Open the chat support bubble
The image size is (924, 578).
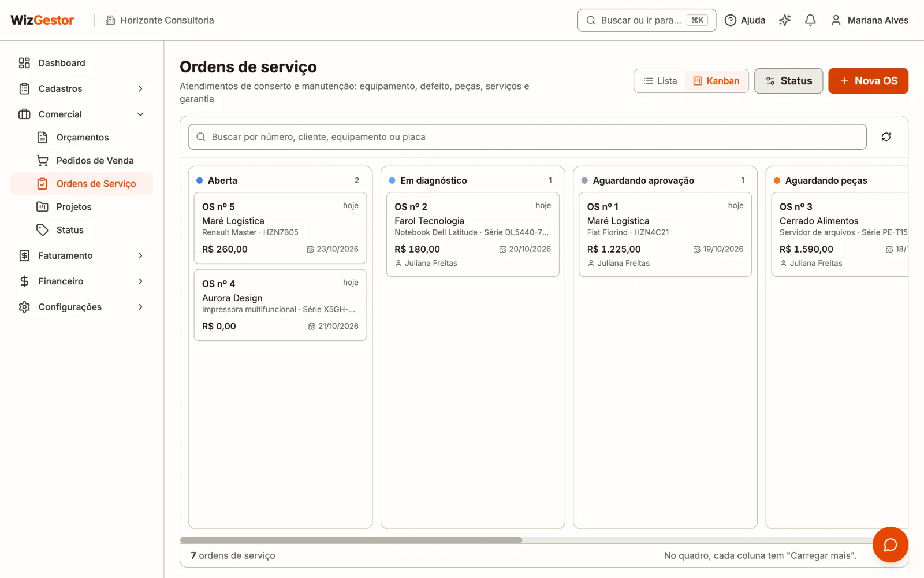(890, 544)
